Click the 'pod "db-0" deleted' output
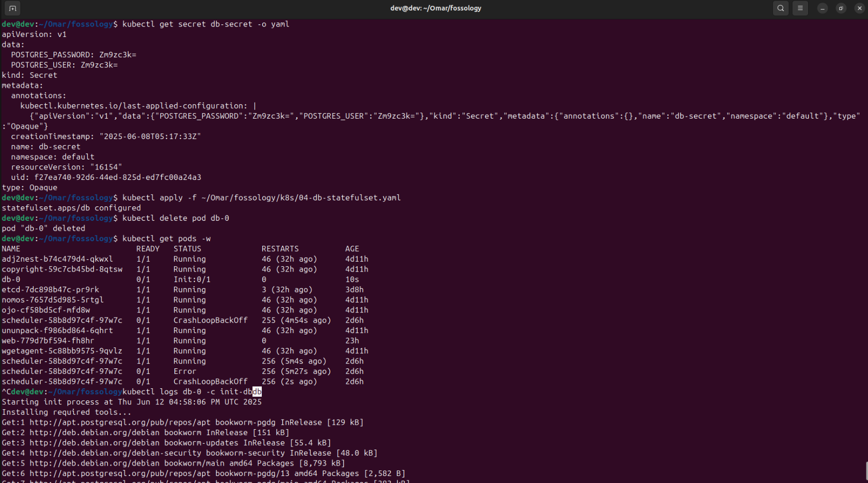The width and height of the screenshot is (868, 483). [x=43, y=228]
